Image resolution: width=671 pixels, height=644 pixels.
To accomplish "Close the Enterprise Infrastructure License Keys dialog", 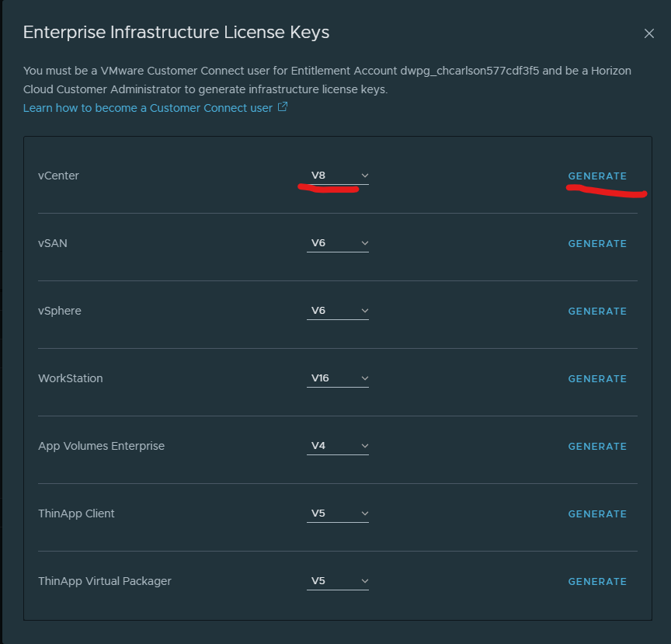I will [648, 33].
